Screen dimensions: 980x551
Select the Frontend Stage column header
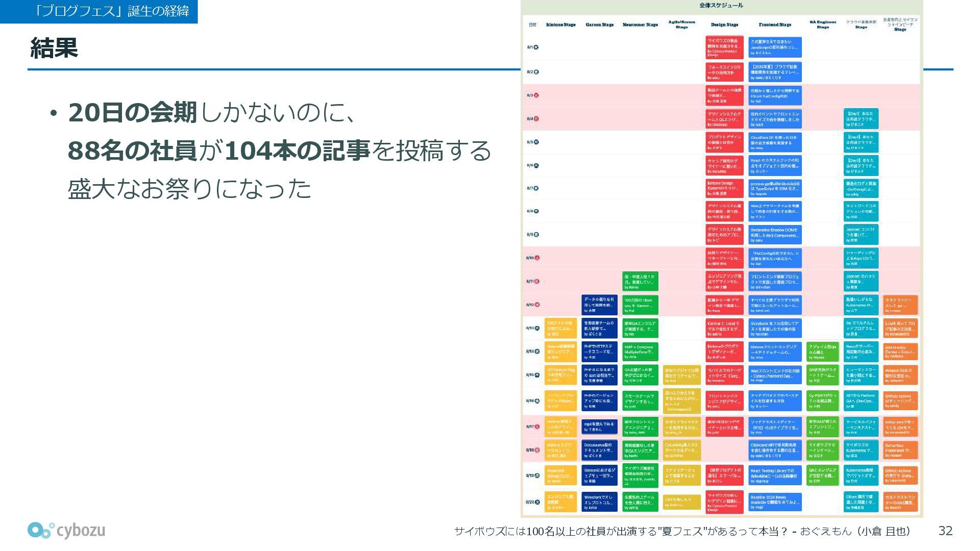pos(774,24)
